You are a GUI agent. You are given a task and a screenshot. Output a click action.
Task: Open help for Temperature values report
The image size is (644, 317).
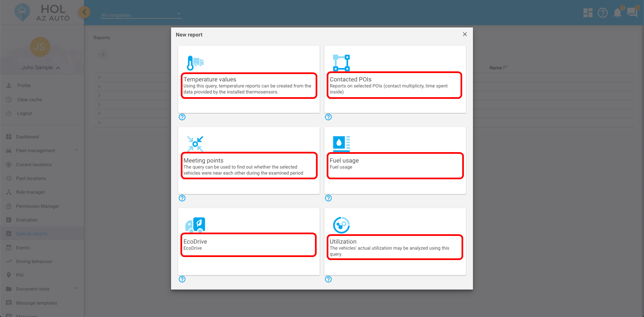coord(182,117)
